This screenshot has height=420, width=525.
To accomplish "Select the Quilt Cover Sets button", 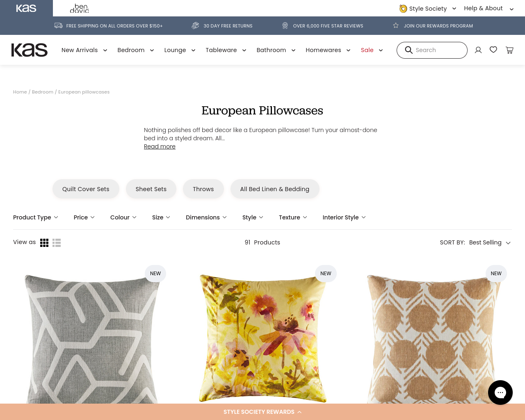I will click(86, 189).
